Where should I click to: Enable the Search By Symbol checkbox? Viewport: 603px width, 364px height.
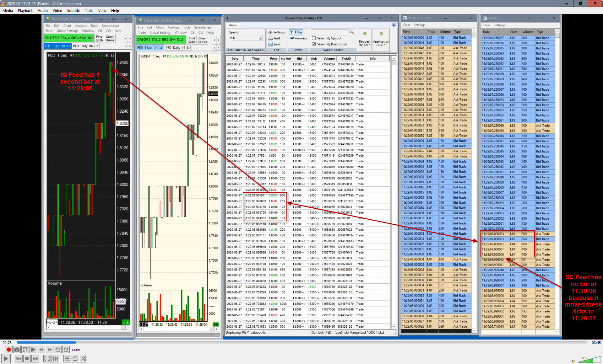(x=314, y=38)
